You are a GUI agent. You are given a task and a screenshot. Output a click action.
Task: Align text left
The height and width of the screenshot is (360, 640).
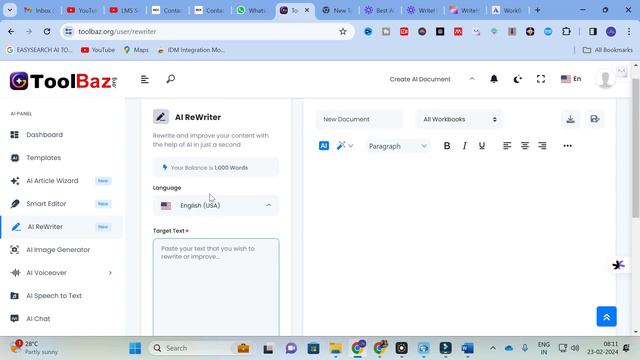tap(507, 146)
